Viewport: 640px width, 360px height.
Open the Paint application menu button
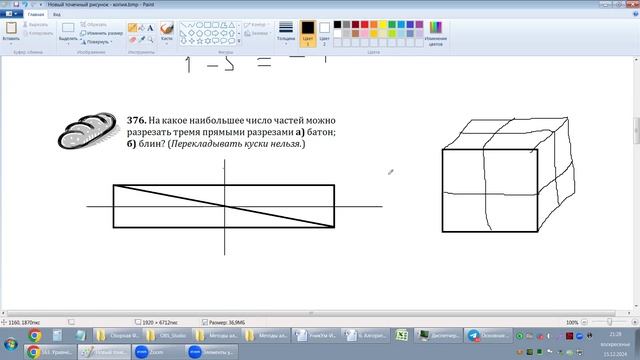(x=11, y=14)
